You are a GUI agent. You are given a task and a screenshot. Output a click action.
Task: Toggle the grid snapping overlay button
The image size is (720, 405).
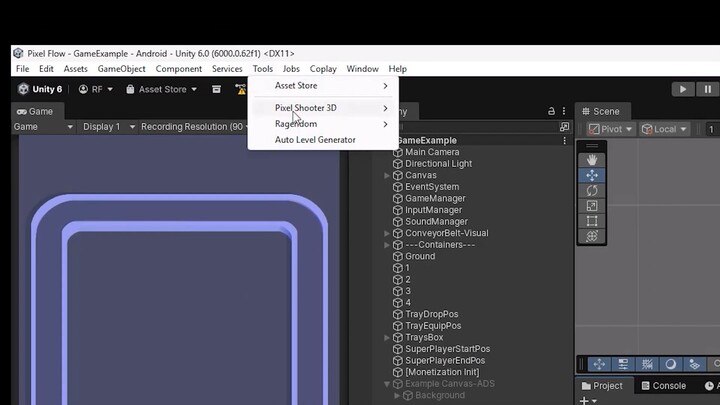point(647,364)
